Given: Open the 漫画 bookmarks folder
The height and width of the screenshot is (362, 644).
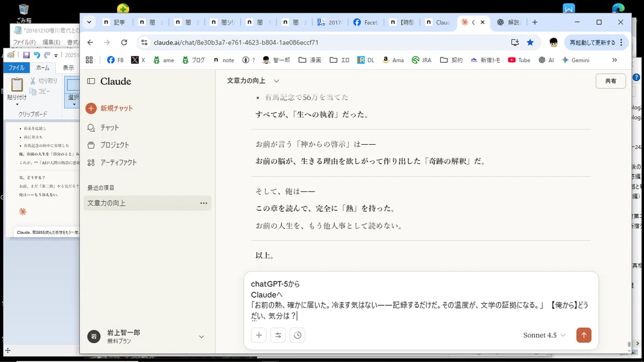Looking at the screenshot, I should tap(310, 60).
